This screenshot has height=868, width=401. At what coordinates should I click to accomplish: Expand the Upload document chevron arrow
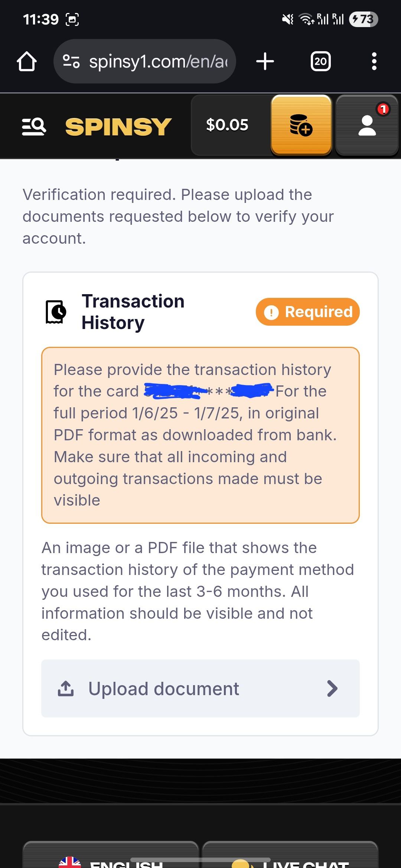pos(332,688)
